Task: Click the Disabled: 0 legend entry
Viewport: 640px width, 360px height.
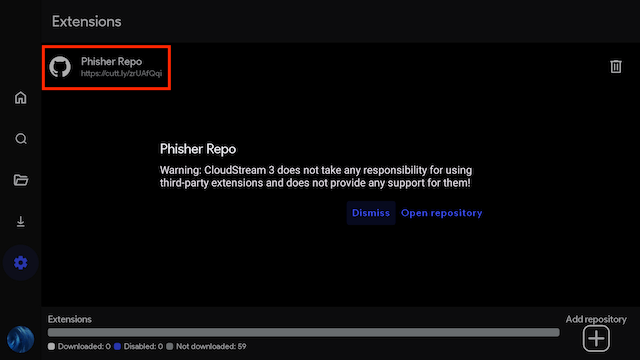Action: pyautogui.click(x=138, y=347)
